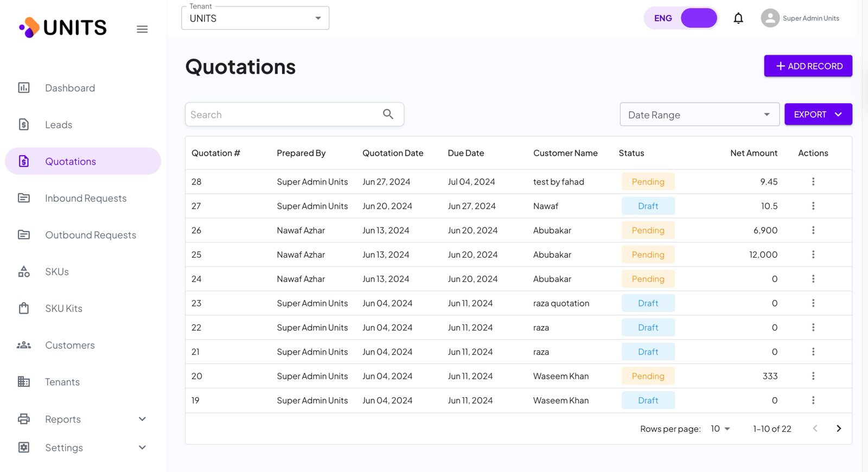
Task: Click the Leads document icon
Action: (x=24, y=125)
